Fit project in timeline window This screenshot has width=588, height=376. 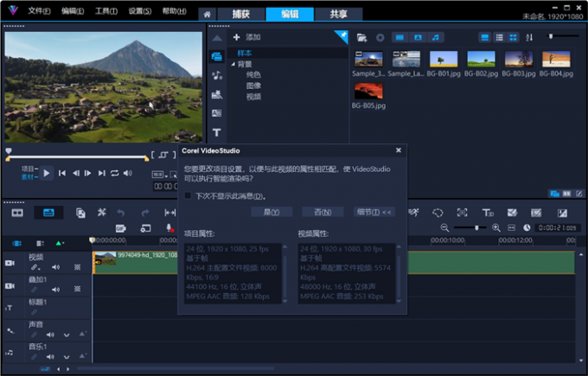[x=512, y=227]
